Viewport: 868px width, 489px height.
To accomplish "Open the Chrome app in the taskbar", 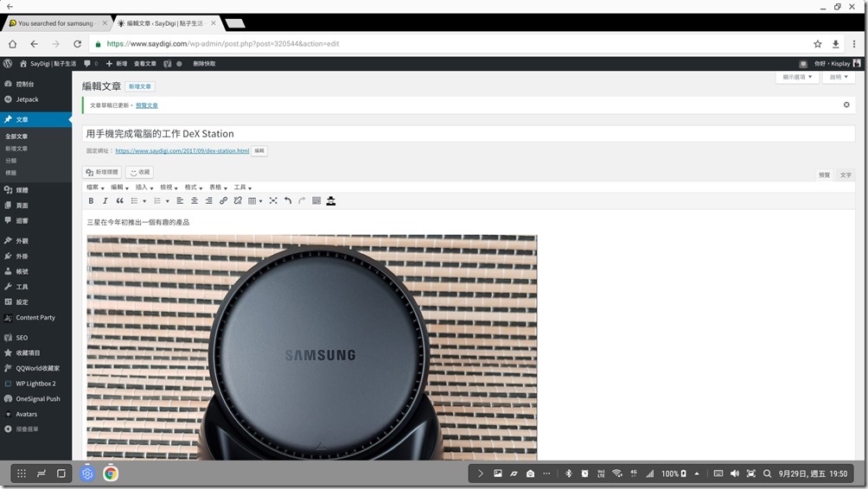I will click(110, 473).
